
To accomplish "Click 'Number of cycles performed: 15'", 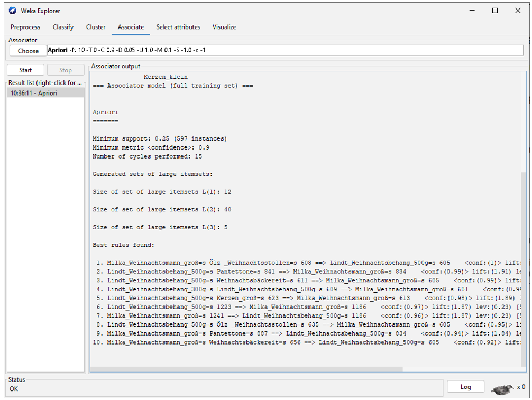I will tap(147, 156).
